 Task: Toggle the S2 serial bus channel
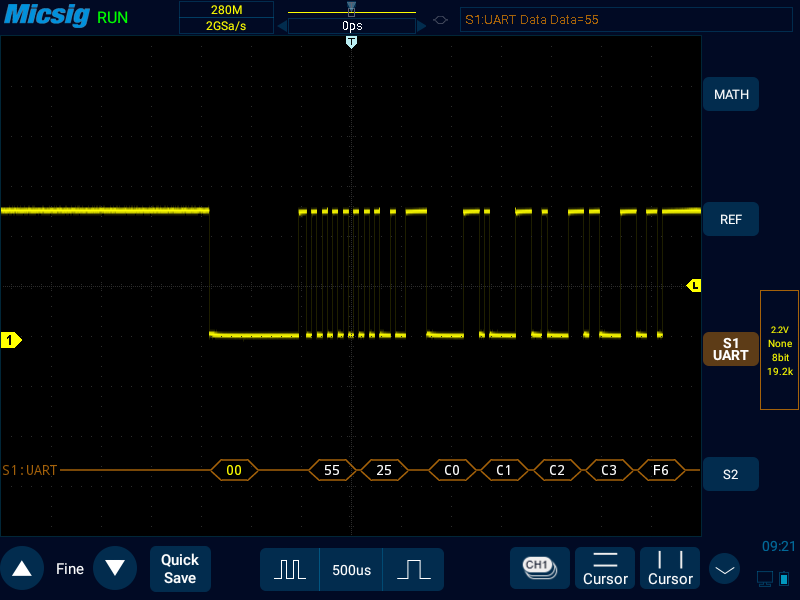click(731, 474)
